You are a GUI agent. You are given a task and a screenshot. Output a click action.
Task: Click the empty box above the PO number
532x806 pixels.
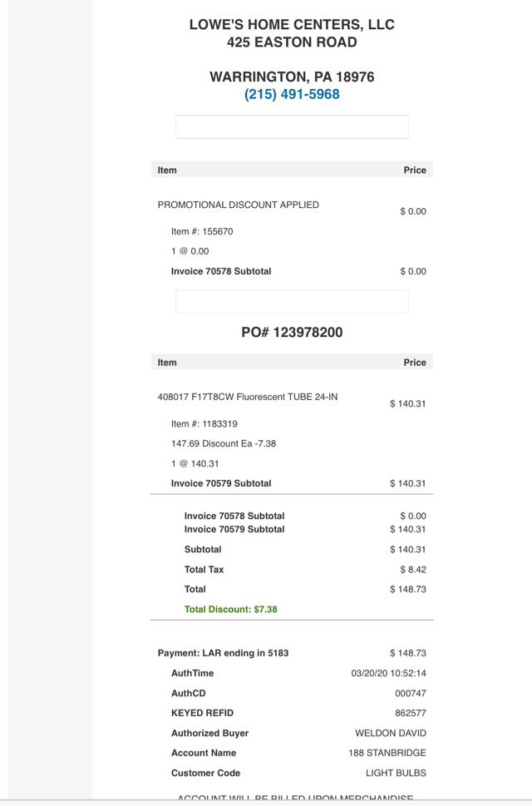click(x=292, y=302)
